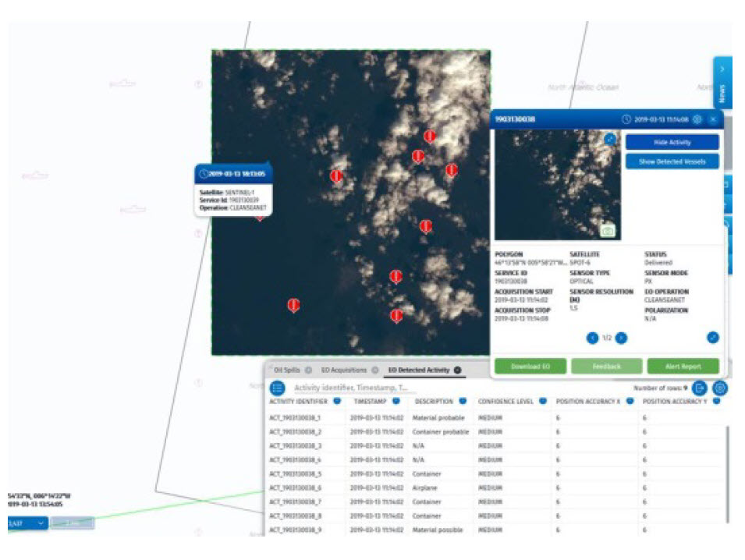Click the Container probable description cell
This screenshot has width=745, height=560.
[x=441, y=432]
